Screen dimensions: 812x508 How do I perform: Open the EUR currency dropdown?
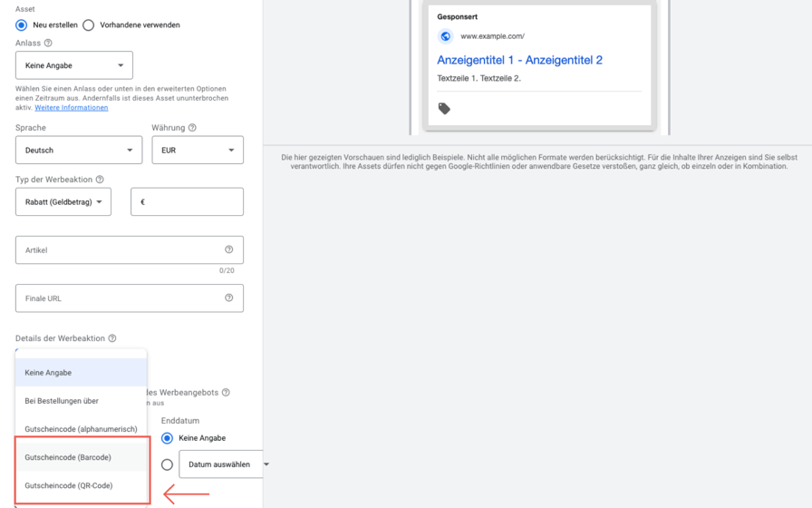tap(198, 150)
